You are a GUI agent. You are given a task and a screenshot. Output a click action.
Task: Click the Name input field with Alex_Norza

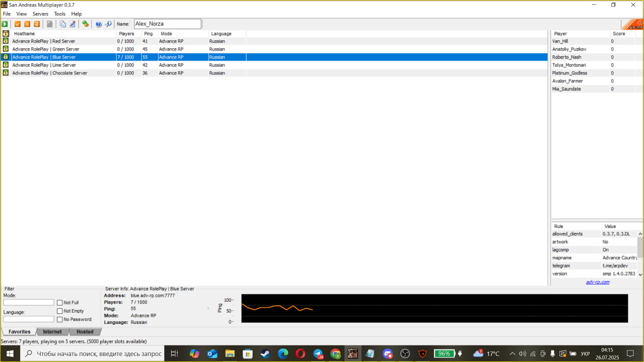pyautogui.click(x=168, y=24)
